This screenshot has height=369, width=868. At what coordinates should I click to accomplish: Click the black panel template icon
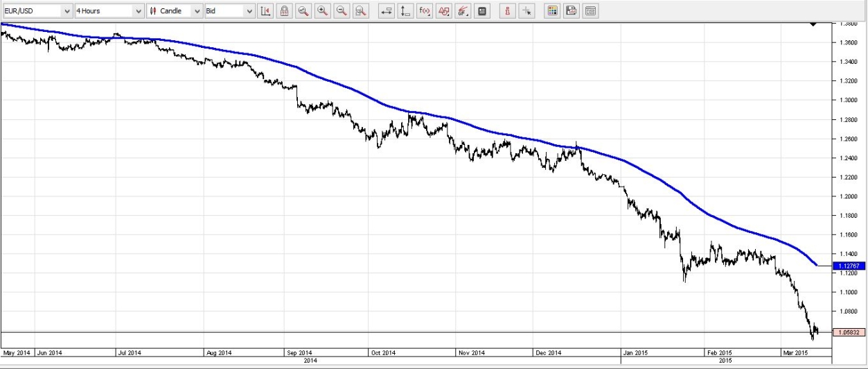pyautogui.click(x=482, y=11)
